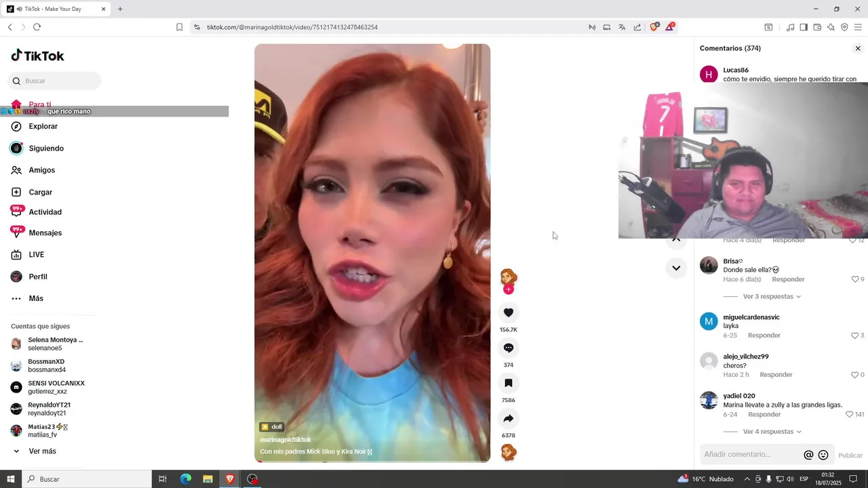Like Brisa's comment heart
This screenshot has height=488, width=868.
854,279
